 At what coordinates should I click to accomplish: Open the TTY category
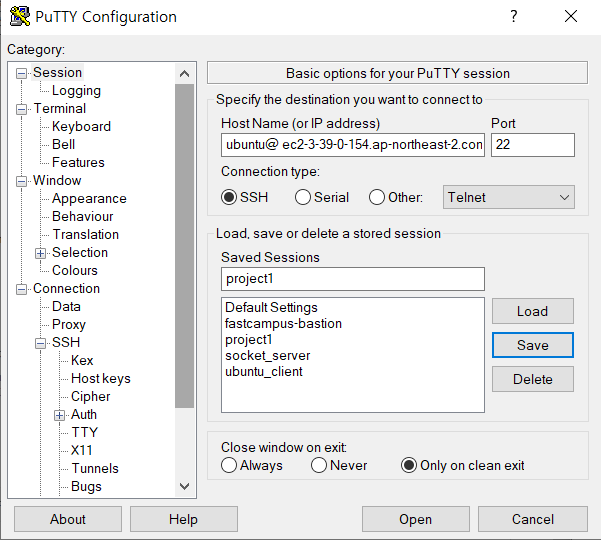pos(85,432)
